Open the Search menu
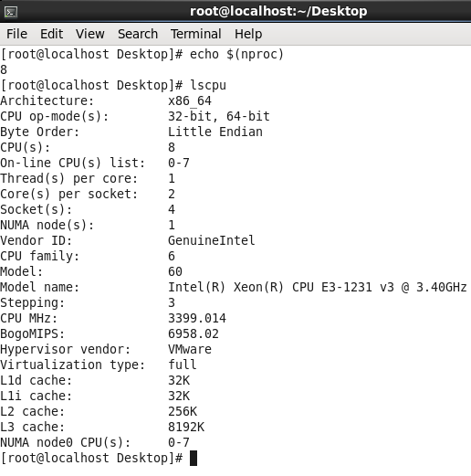The image size is (471, 476). 138,34
